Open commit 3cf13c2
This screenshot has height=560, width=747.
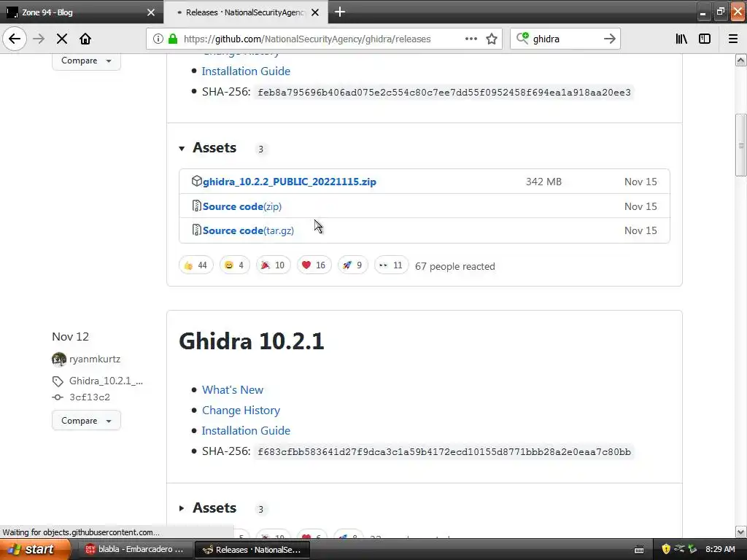[90, 397]
